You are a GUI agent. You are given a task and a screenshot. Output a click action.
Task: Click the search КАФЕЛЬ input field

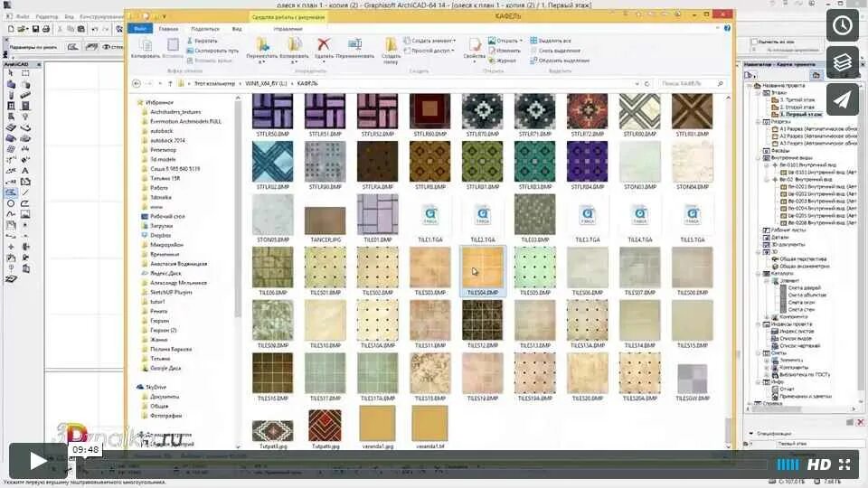[692, 83]
